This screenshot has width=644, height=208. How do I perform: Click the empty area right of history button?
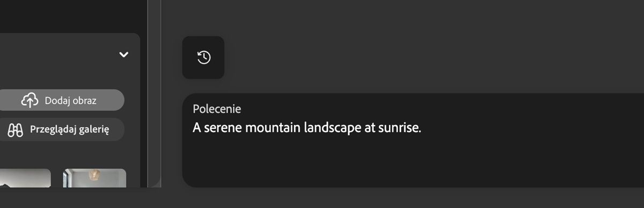[x=435, y=57]
